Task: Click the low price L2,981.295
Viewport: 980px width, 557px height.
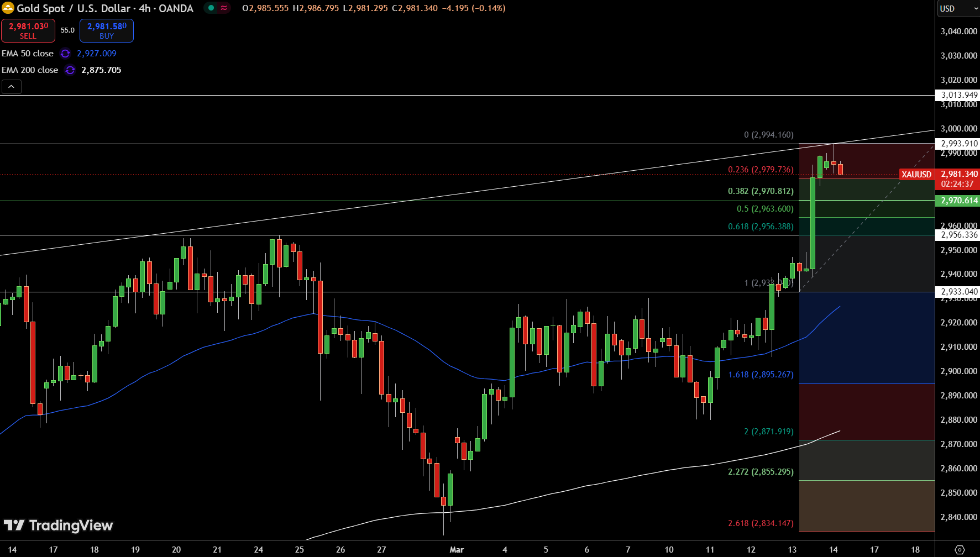Action: point(365,8)
